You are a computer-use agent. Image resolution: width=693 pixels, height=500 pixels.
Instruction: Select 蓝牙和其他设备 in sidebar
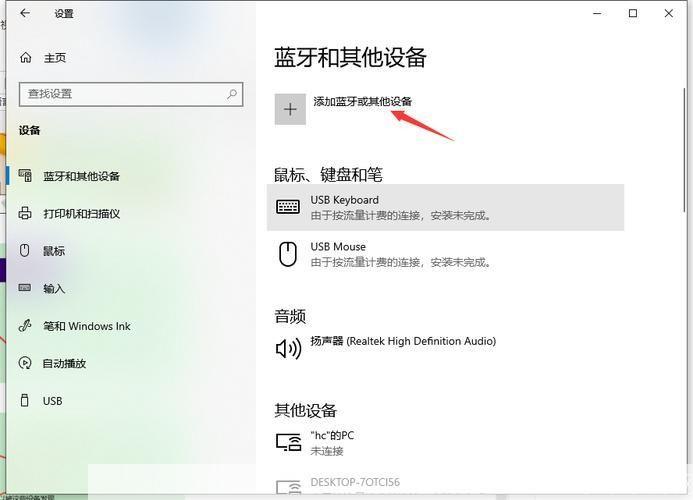coord(81,176)
